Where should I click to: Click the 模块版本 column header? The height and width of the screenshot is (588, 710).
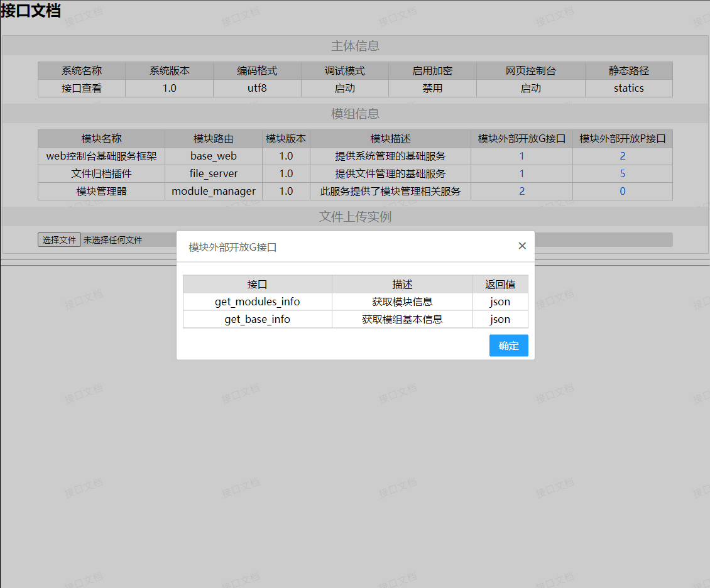click(286, 138)
